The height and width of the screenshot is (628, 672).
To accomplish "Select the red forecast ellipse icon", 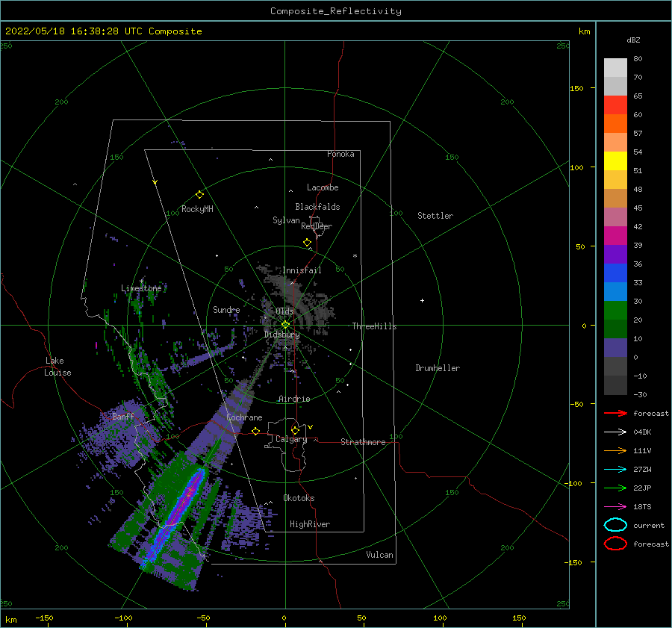I will pos(615,544).
